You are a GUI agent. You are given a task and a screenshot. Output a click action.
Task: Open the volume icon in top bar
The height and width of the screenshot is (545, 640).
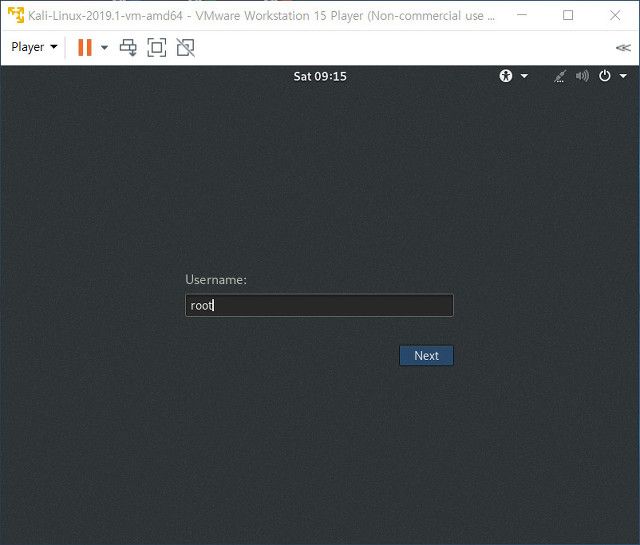(x=582, y=76)
